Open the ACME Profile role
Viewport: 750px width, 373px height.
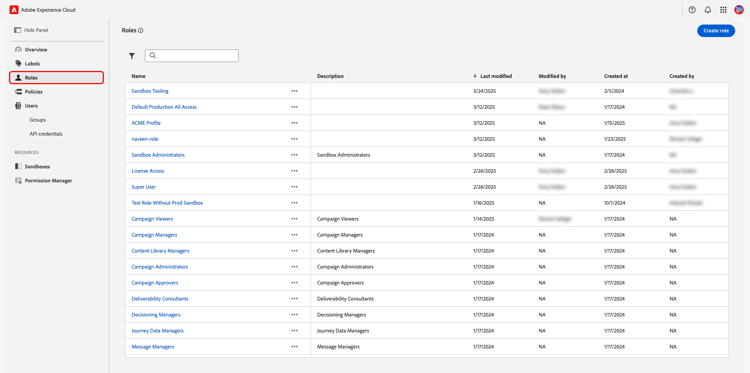146,123
